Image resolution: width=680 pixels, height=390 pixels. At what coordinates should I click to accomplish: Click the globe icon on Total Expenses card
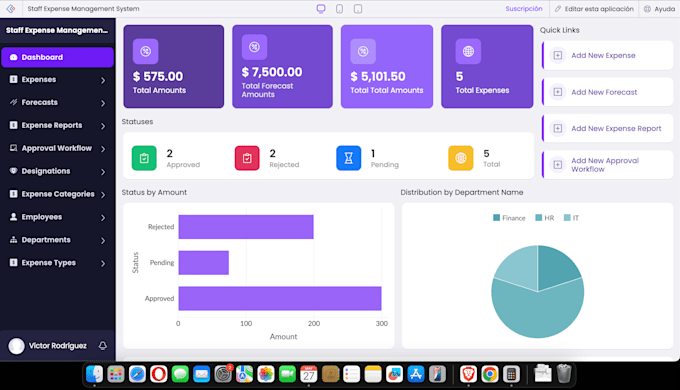click(x=468, y=51)
